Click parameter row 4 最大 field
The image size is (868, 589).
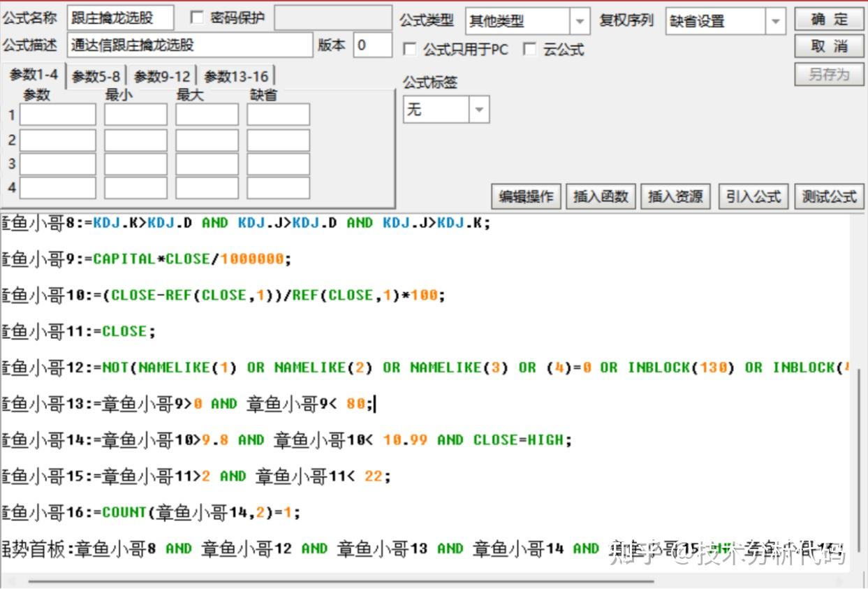tap(207, 187)
